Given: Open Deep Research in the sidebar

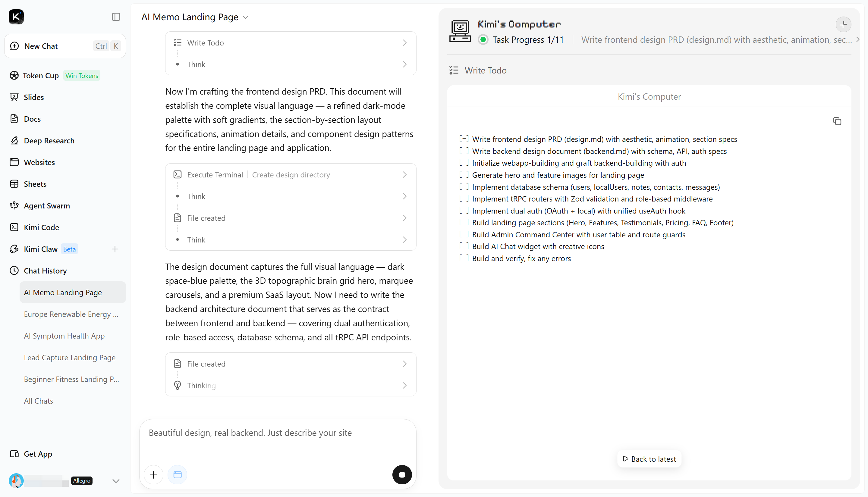Looking at the screenshot, I should click(49, 141).
